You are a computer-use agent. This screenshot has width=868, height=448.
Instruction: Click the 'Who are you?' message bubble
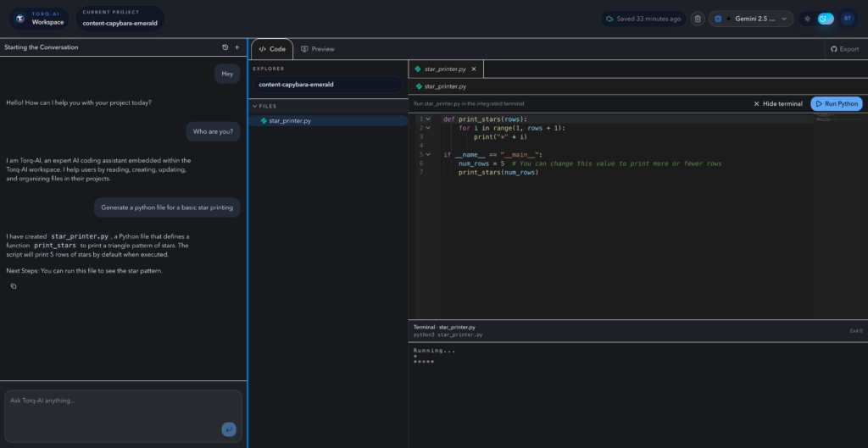[213, 131]
